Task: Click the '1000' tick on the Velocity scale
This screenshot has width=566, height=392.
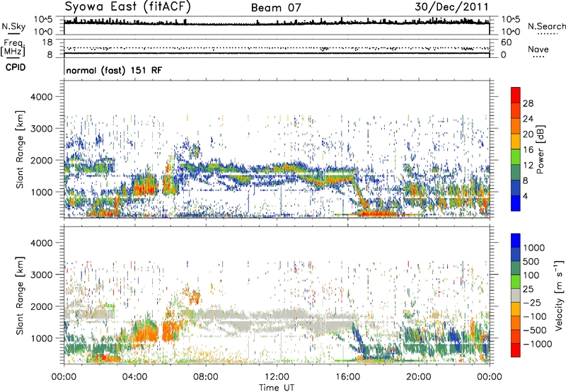Action: point(534,248)
